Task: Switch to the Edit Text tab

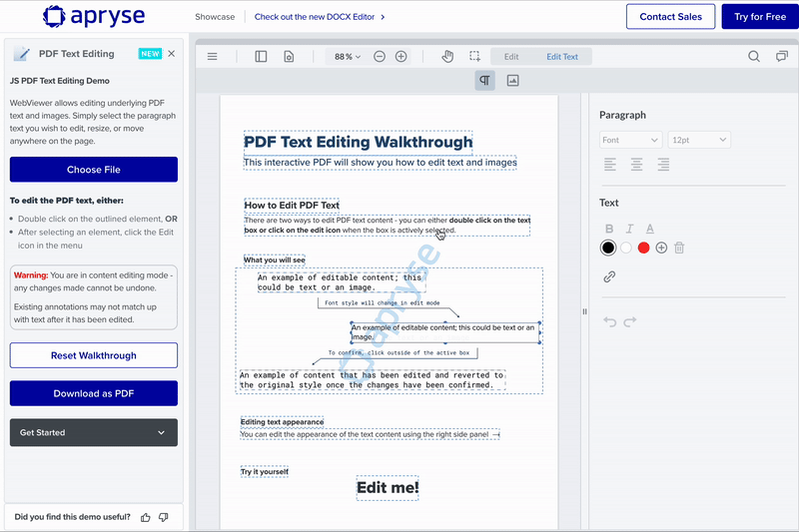Action: click(x=562, y=57)
